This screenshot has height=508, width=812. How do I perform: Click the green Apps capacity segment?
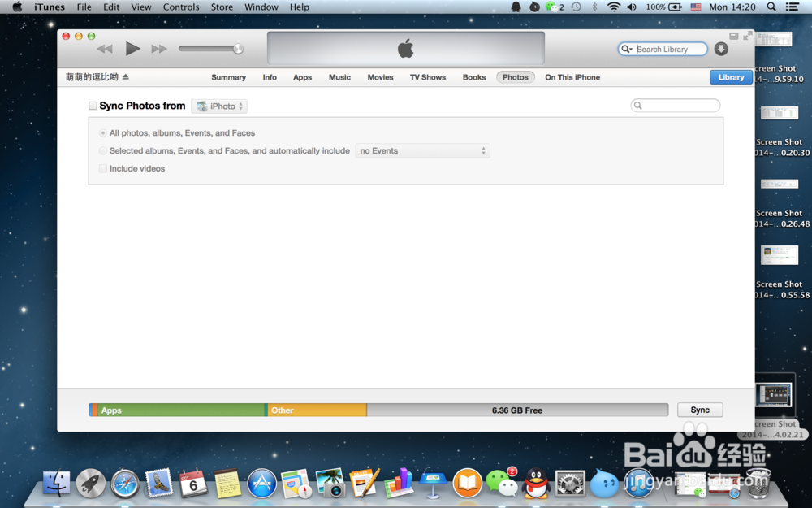click(181, 410)
